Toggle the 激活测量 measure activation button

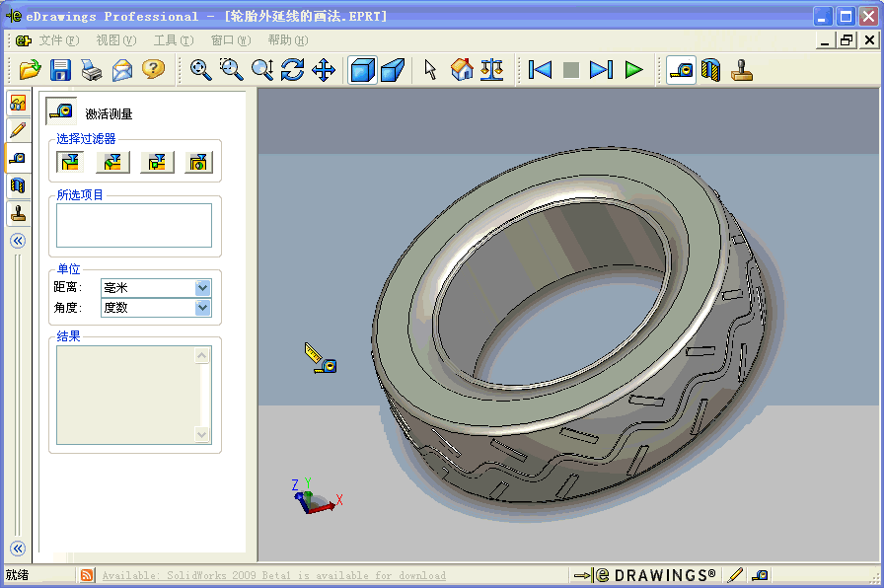tap(61, 111)
